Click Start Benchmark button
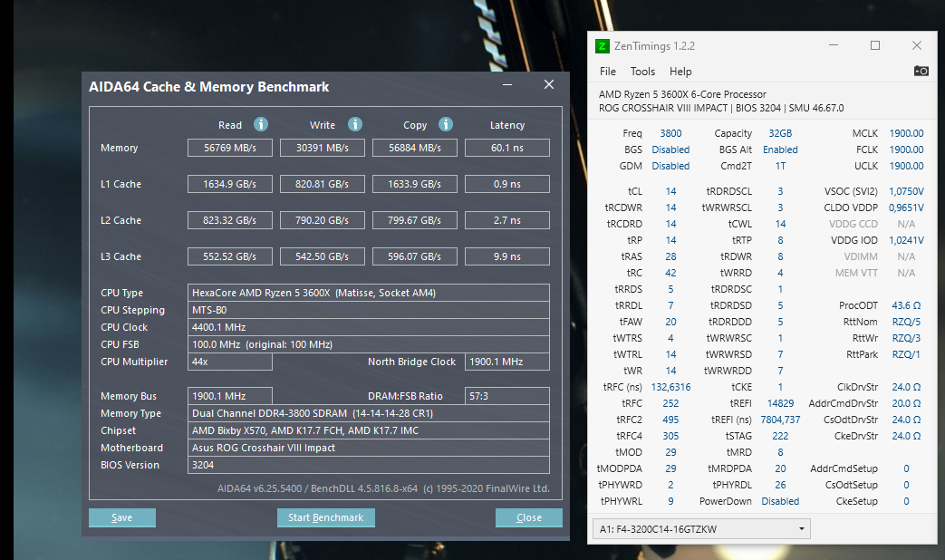The width and height of the screenshot is (945, 560). pos(325,517)
